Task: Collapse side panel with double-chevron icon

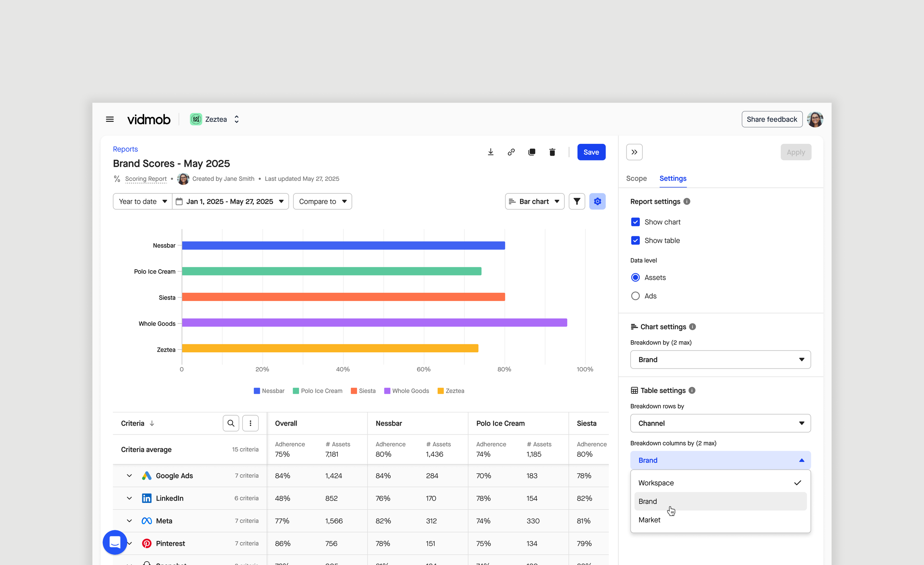Action: 634,152
